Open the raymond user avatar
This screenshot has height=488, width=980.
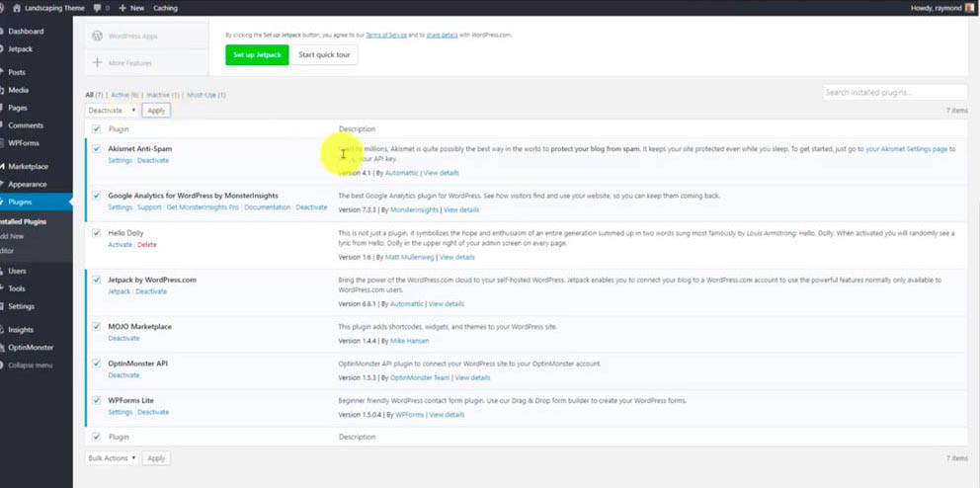click(x=969, y=8)
